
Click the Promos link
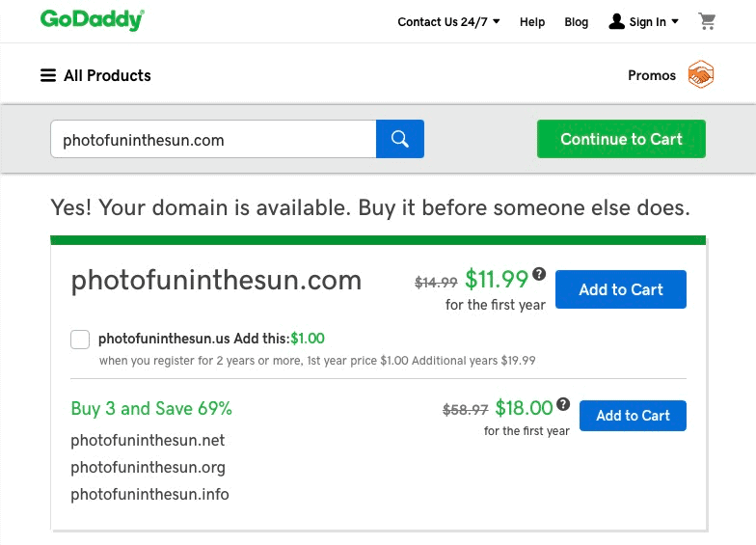point(652,75)
